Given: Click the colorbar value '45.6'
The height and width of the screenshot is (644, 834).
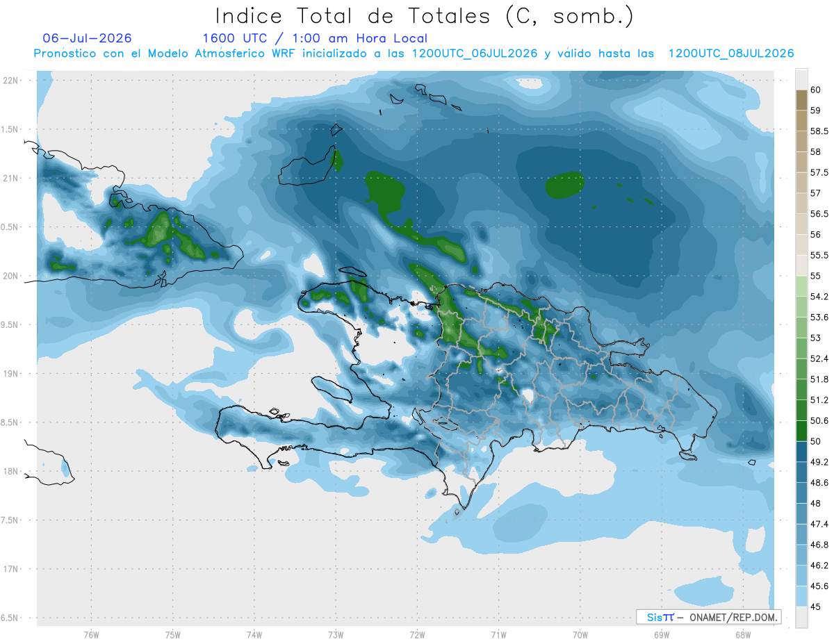Looking at the screenshot, I should [819, 586].
